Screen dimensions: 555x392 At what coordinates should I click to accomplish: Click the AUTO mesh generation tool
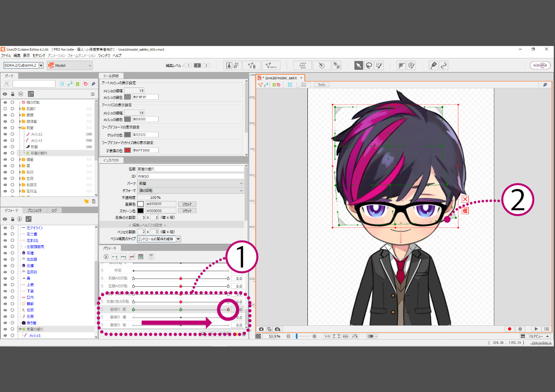pos(271,65)
